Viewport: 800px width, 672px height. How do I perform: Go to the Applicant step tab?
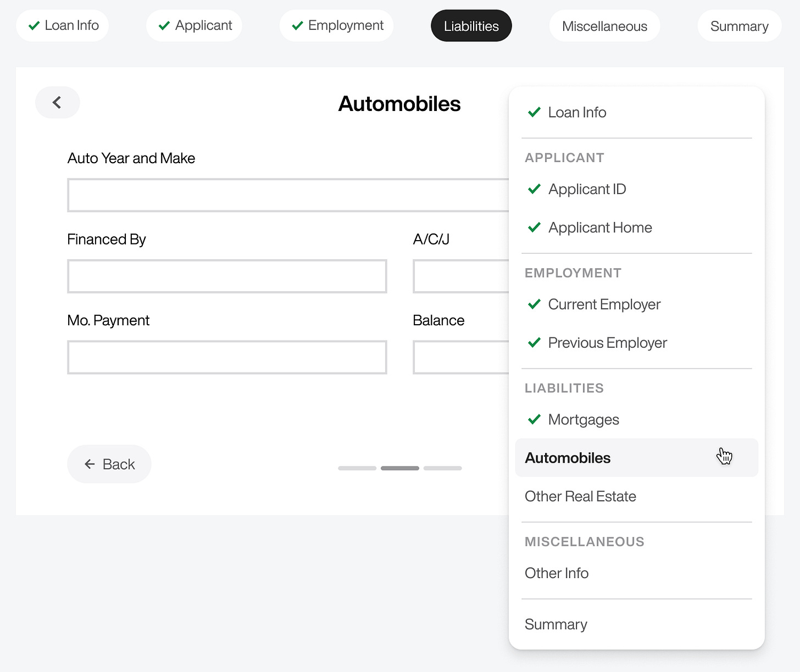click(195, 26)
